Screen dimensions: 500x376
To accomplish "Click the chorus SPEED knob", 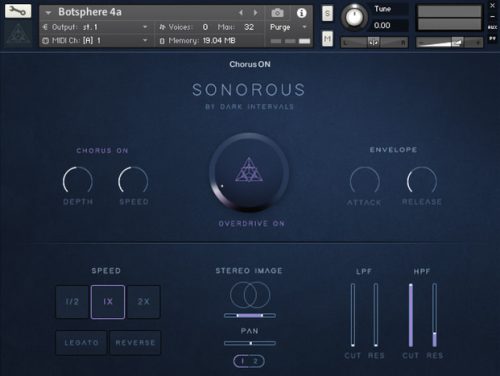I will pyautogui.click(x=133, y=181).
